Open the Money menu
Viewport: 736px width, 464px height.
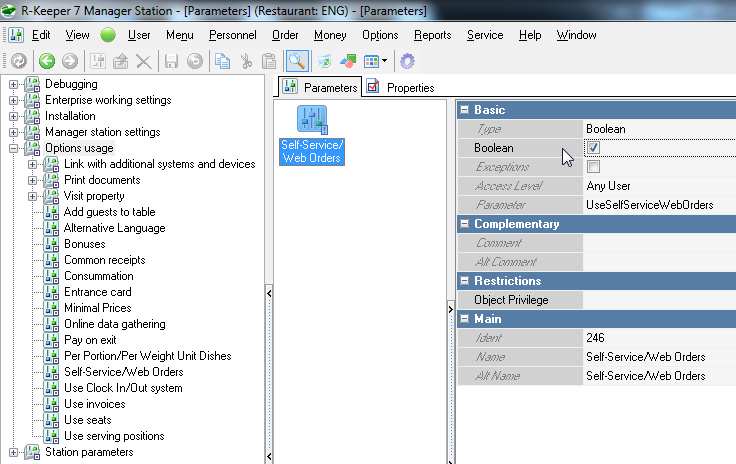coord(330,35)
